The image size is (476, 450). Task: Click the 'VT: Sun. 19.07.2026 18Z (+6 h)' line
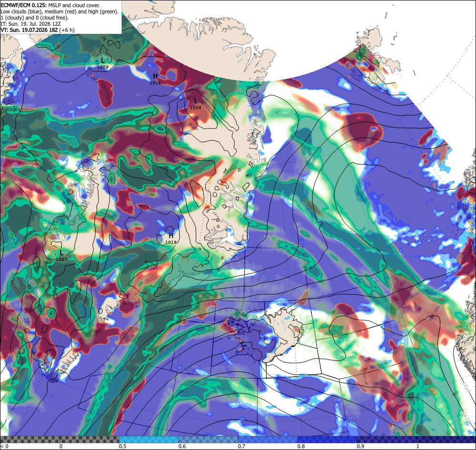tap(37, 30)
